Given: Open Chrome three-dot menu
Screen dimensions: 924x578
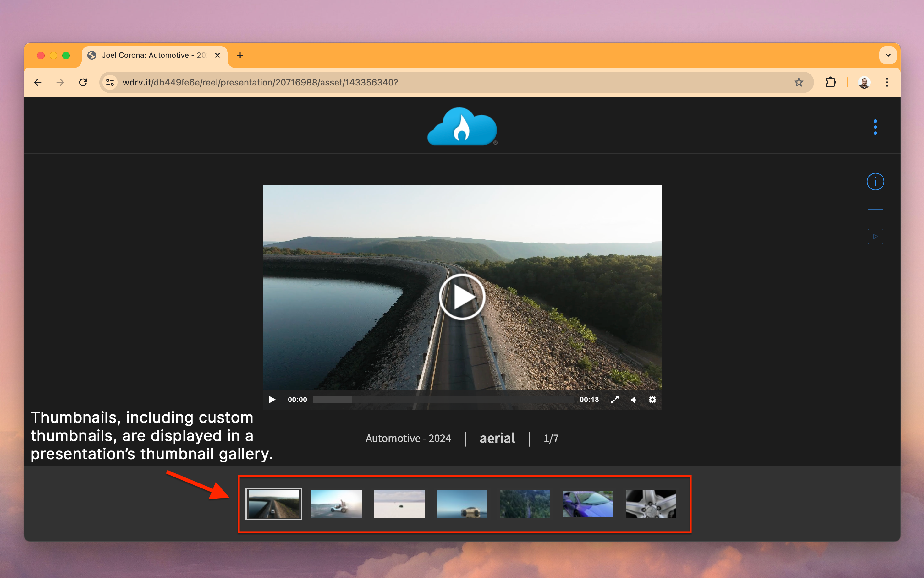Looking at the screenshot, I should tap(887, 82).
